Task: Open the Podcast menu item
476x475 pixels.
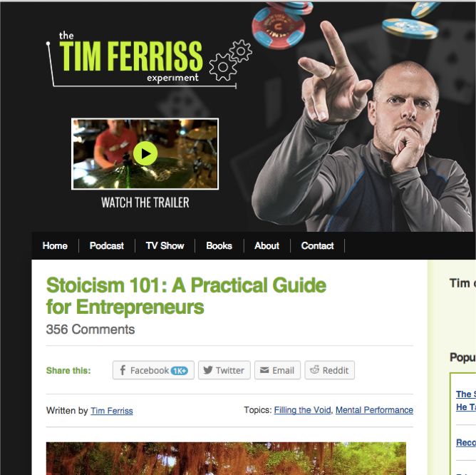Action: point(107,245)
